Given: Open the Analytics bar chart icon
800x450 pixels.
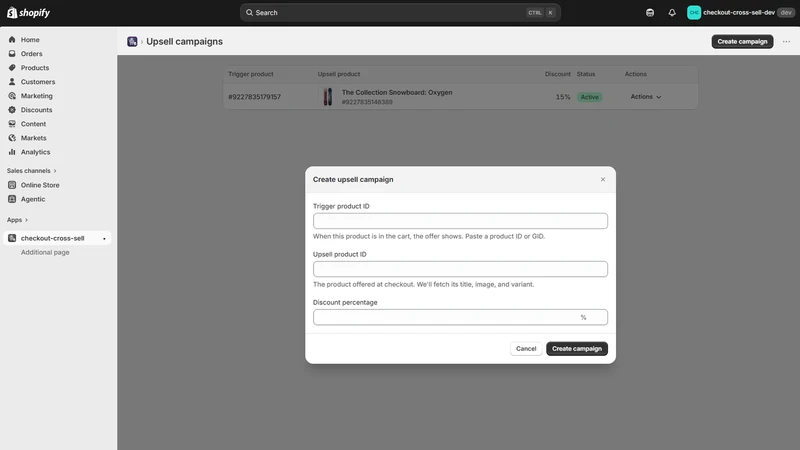Looking at the screenshot, I should [x=12, y=152].
